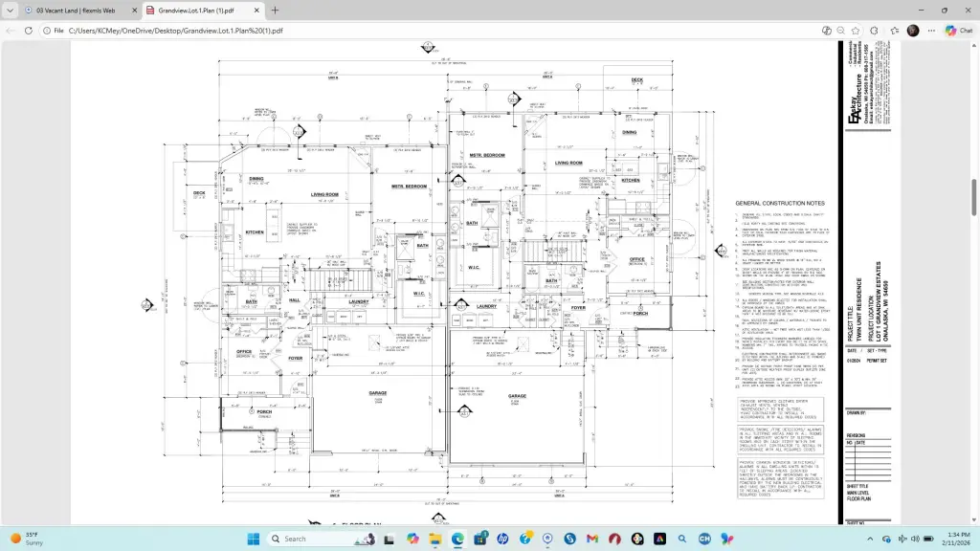This screenshot has height=551, width=980.
Task: Expand the tab actions menu at top left
Action: point(12,11)
